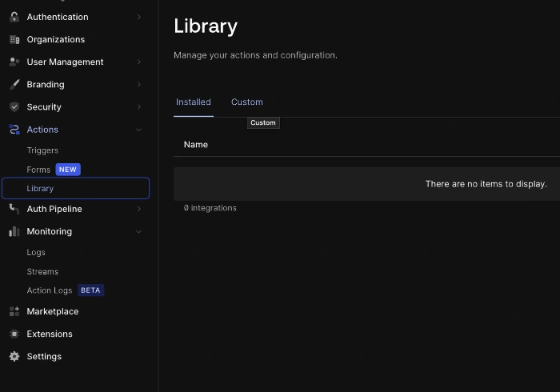Open Logs under Monitoring
The image size is (560, 392).
[x=36, y=252]
